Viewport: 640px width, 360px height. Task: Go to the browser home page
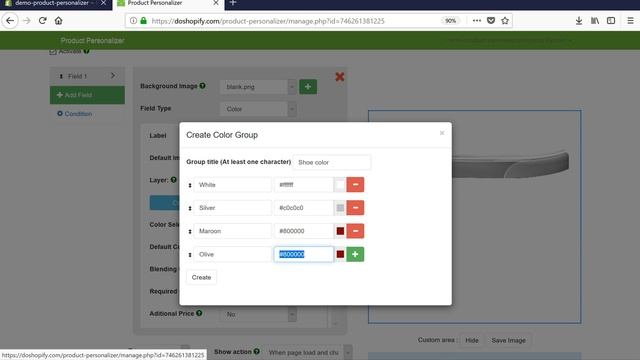point(58,20)
